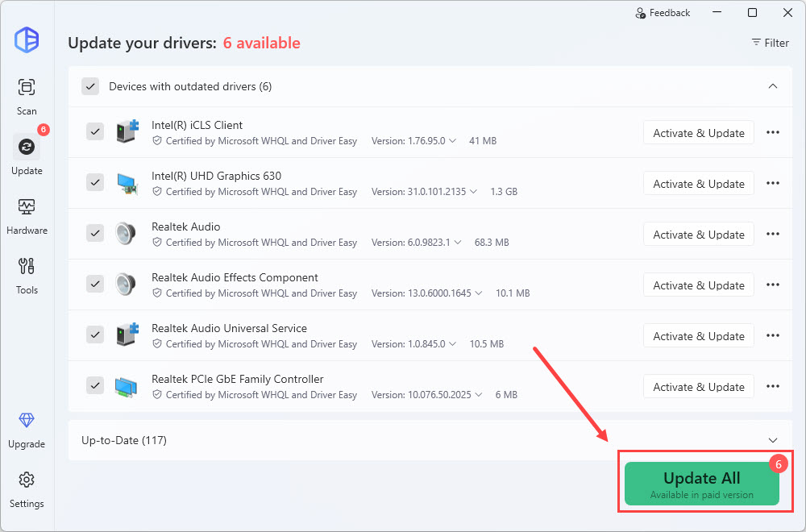The image size is (806, 532).
Task: Collapse the outdated drivers list
Action: pos(772,86)
